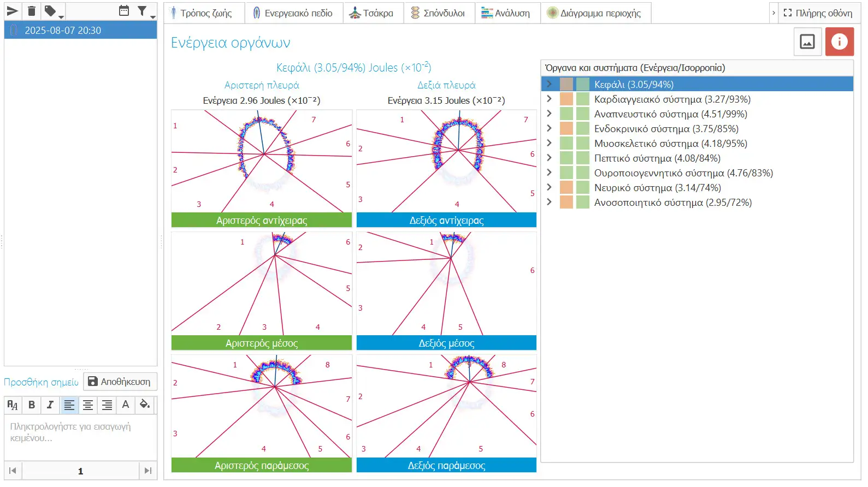Image resolution: width=868 pixels, height=487 pixels.
Task: Delete the selected record with the trash icon
Action: [x=32, y=11]
